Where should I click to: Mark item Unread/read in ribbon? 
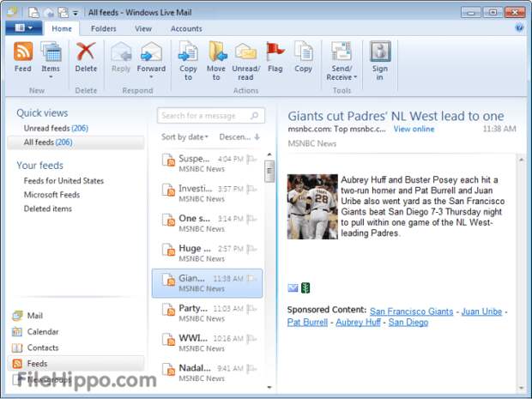pyautogui.click(x=245, y=61)
